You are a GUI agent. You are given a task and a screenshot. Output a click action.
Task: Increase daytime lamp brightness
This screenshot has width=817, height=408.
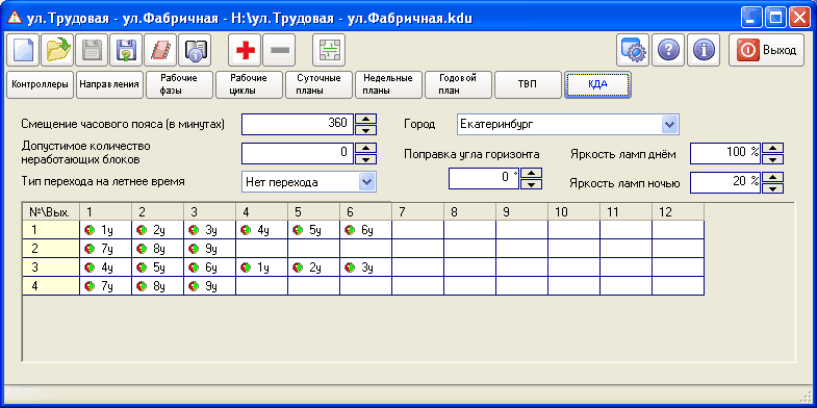[773, 149]
